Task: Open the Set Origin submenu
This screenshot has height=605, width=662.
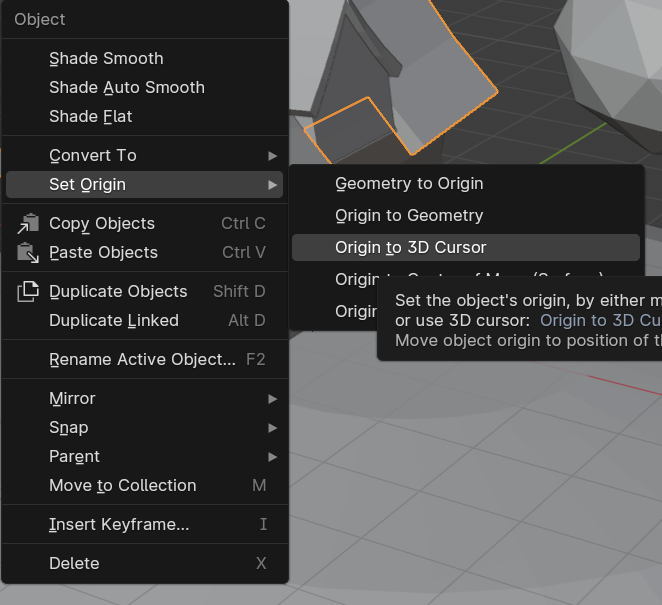Action: click(144, 184)
